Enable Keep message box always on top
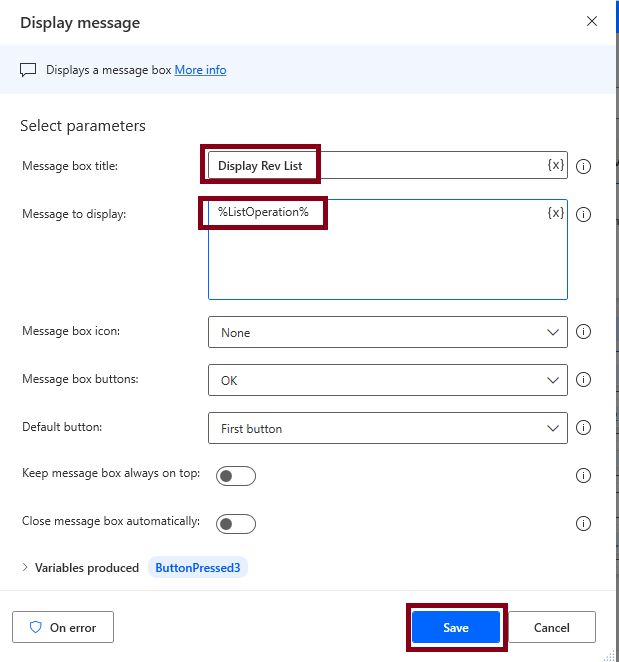This screenshot has width=619, height=662. click(x=236, y=476)
